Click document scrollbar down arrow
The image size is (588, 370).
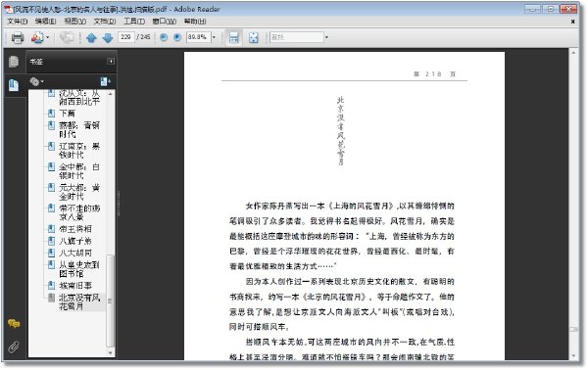click(573, 356)
